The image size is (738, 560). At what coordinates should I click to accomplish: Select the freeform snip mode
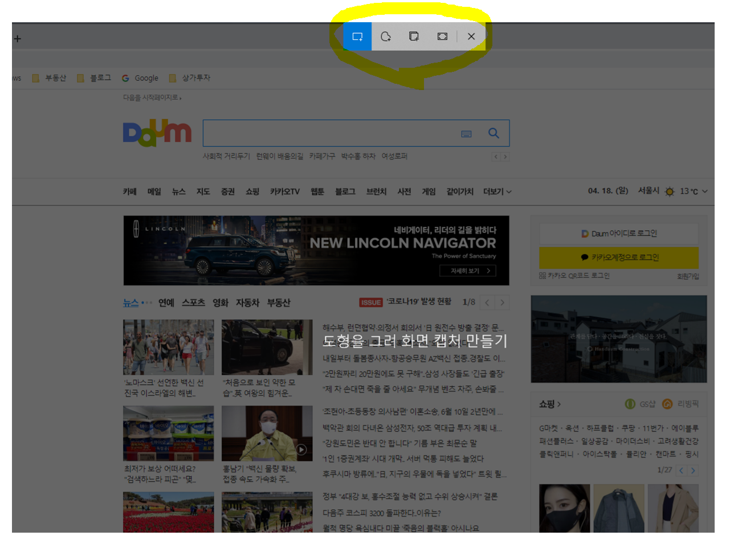click(386, 36)
